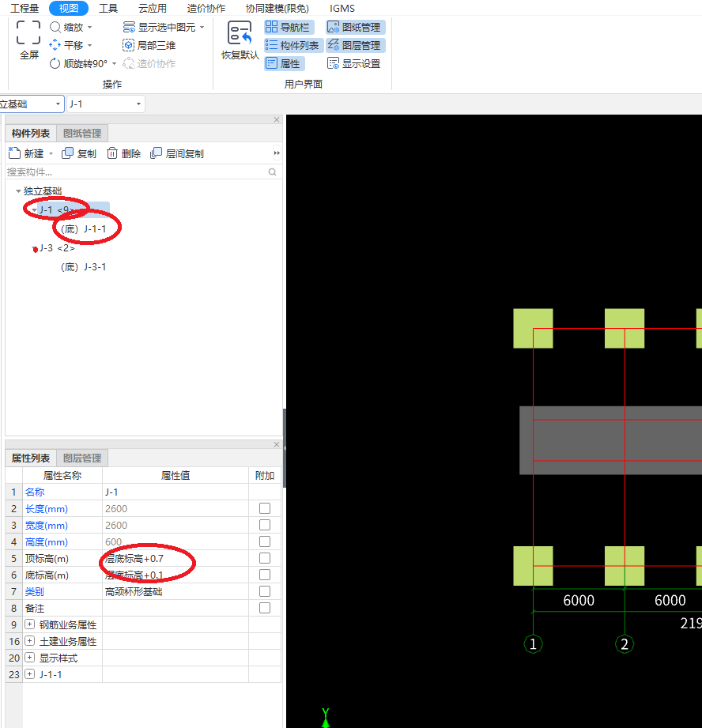Expand the J-1-1 property group

(30, 674)
